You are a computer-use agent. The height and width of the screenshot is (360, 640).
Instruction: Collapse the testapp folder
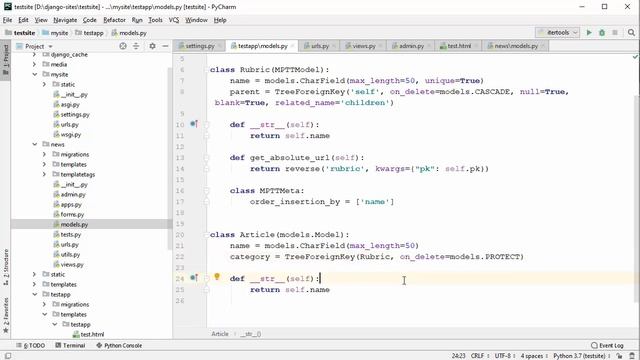pyautogui.click(x=35, y=294)
